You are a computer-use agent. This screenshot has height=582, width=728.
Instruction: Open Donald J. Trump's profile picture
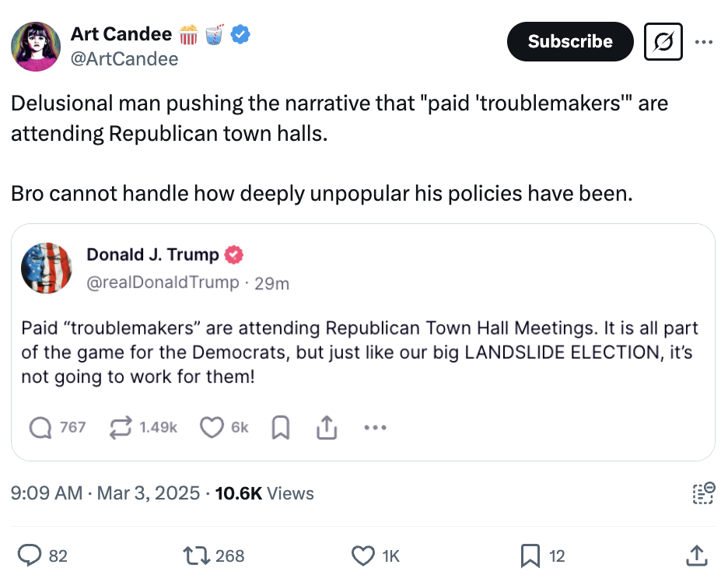pos(47,268)
